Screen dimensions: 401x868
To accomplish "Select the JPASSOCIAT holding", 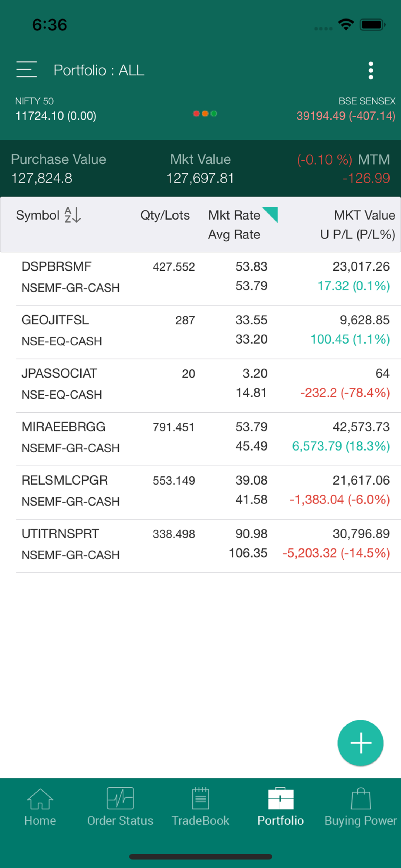I will coord(206,384).
